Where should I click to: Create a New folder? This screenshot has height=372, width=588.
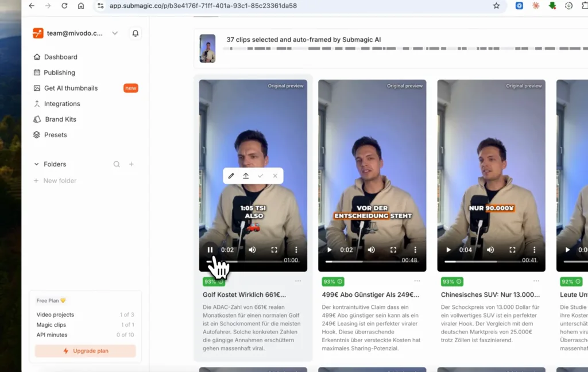[x=55, y=181]
